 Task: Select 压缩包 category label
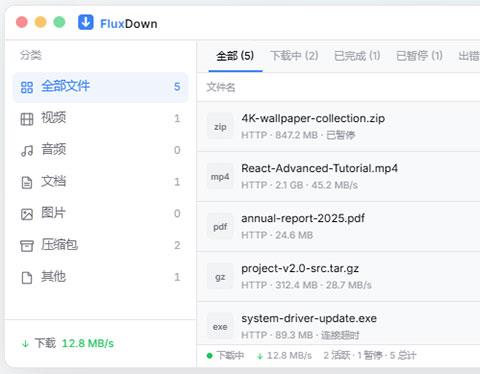(x=59, y=245)
